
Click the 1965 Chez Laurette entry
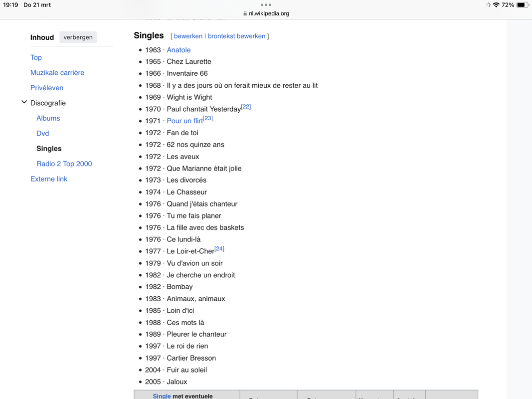point(178,62)
